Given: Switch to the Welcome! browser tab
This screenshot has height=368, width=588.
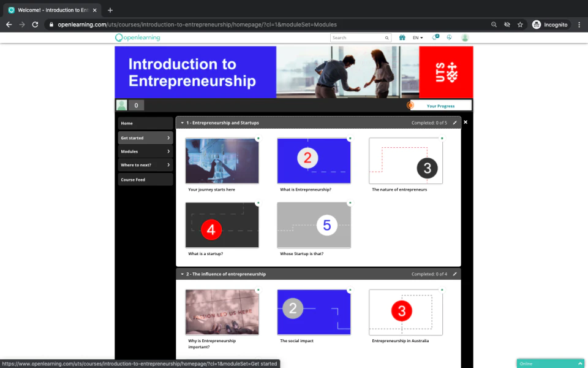Looking at the screenshot, I should 53,10.
